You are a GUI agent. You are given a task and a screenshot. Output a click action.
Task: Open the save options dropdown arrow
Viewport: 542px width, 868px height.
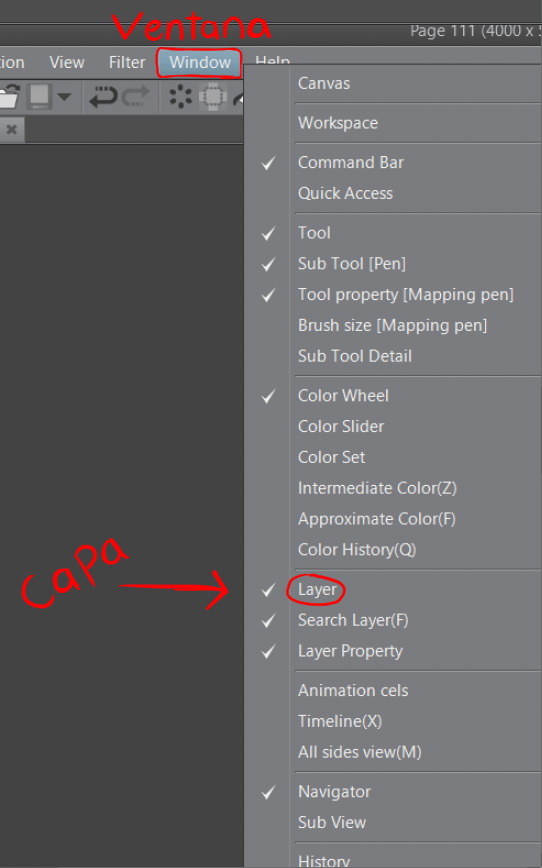tap(64, 97)
